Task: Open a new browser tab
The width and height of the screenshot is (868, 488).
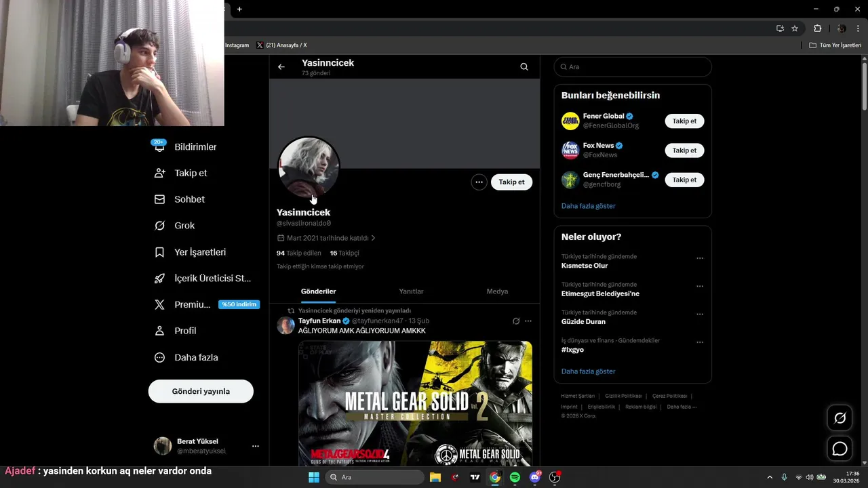Action: coord(239,9)
